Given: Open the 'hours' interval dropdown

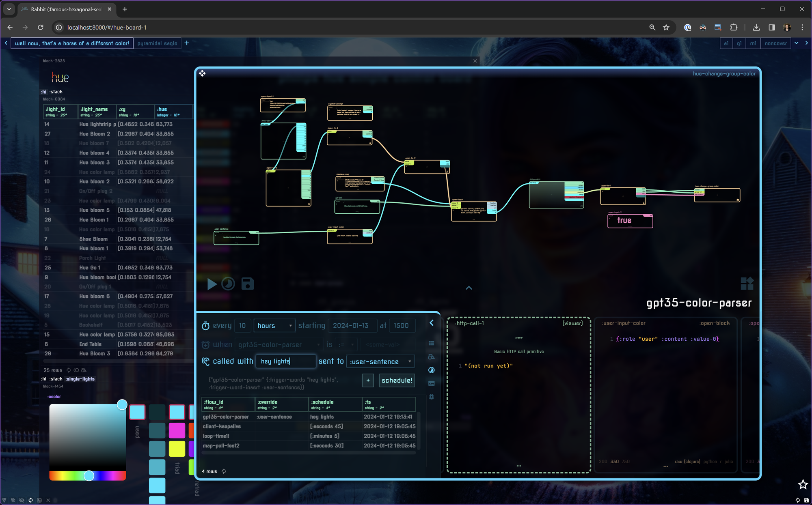Looking at the screenshot, I should [x=274, y=326].
